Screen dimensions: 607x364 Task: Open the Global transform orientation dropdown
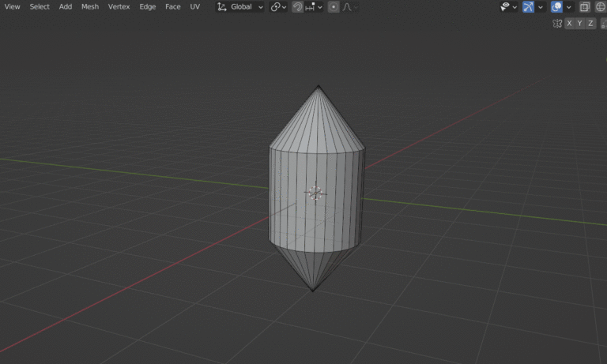pyautogui.click(x=240, y=7)
